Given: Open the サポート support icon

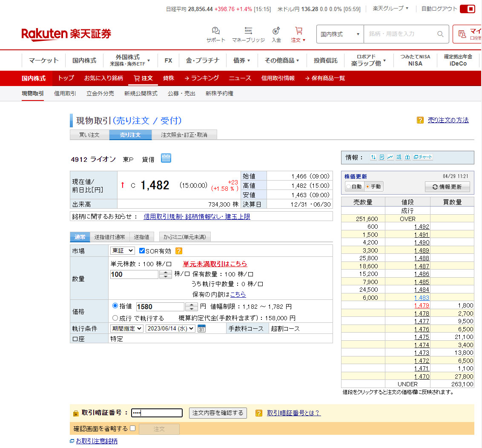Looking at the screenshot, I should point(216,31).
